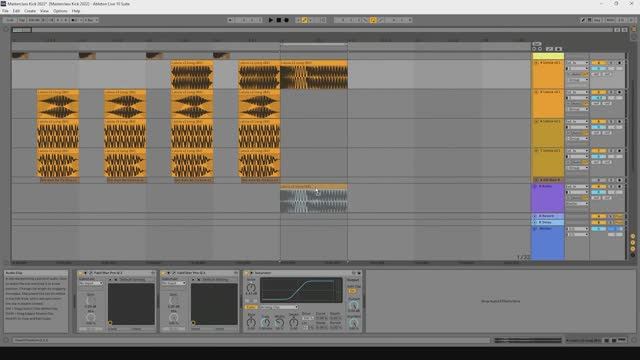Image resolution: width=640 pixels, height=360 pixels.
Task: Toggle the Saturator device activator
Action: [x=246, y=273]
